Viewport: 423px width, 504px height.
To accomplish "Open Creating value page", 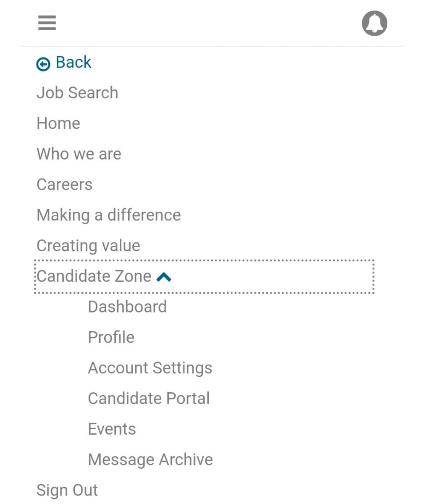I will pyautogui.click(x=88, y=246).
